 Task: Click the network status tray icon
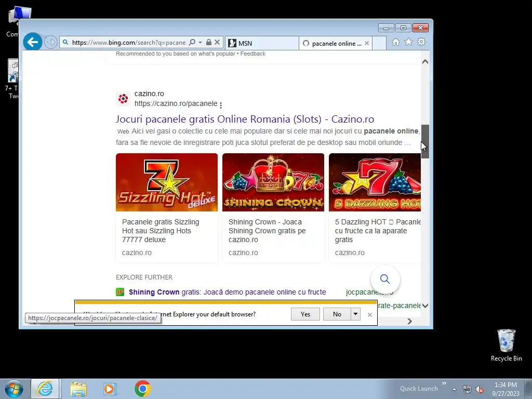click(467, 389)
